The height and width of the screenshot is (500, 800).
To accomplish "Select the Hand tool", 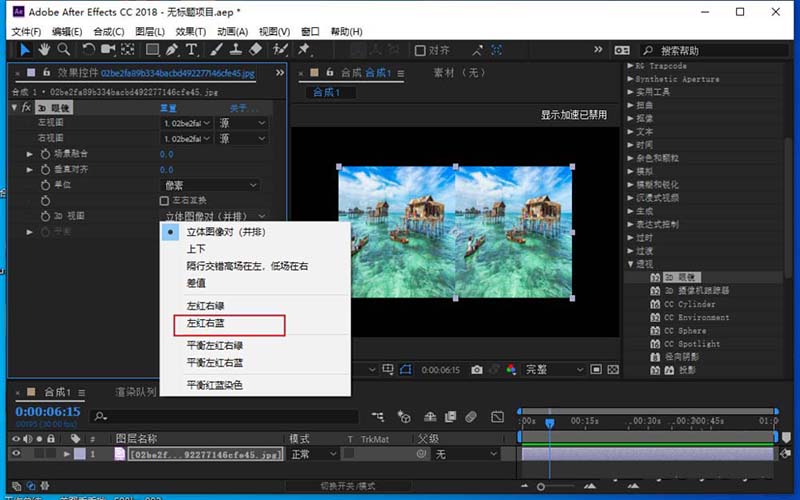I will [x=44, y=49].
